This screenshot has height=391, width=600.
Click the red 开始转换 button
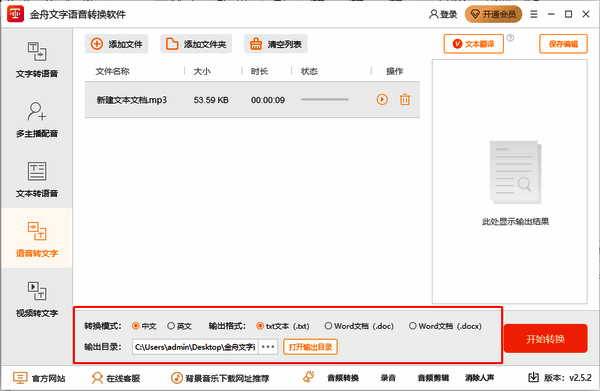546,339
